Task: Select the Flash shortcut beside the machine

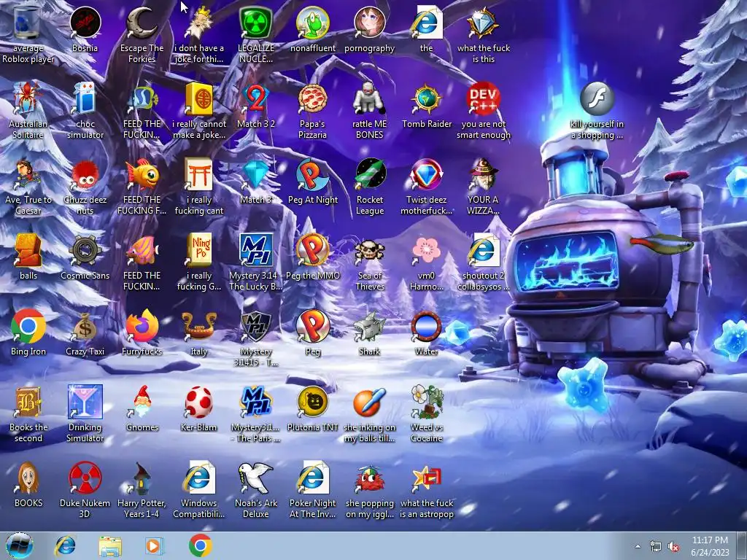Action: tap(597, 98)
